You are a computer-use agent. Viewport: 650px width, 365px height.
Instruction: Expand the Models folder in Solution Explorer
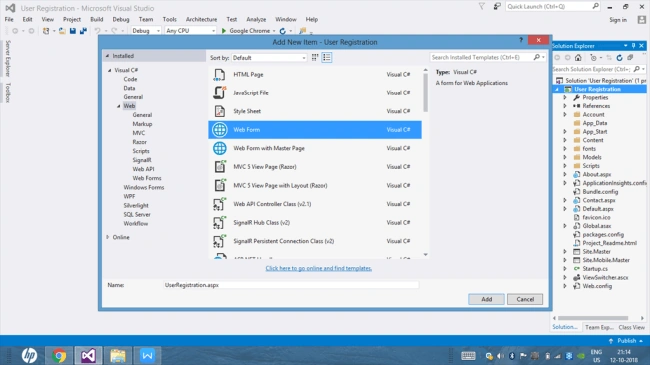pos(565,157)
